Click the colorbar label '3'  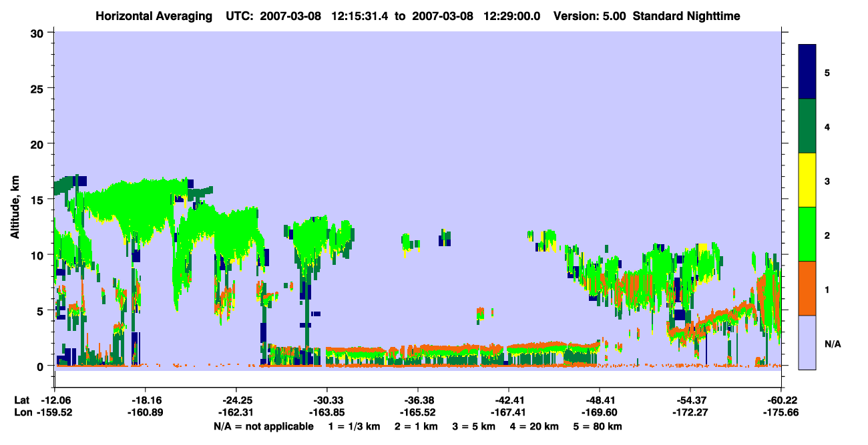(827, 181)
